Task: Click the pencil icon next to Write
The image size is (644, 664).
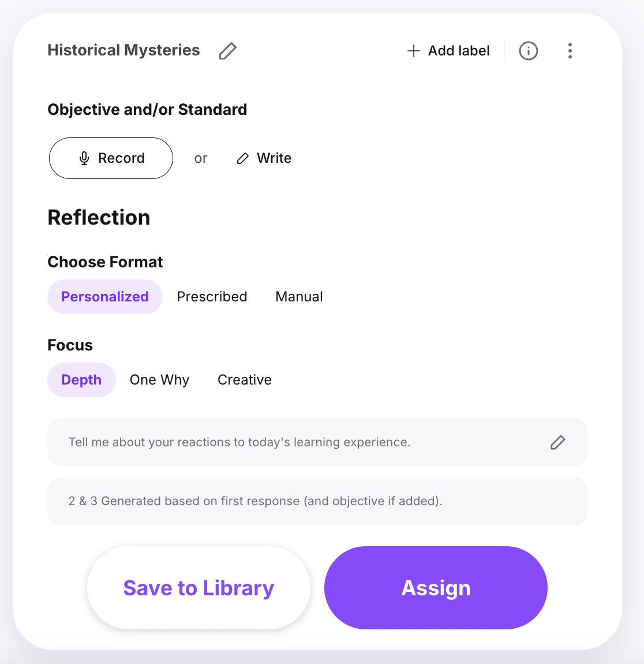Action: tap(242, 158)
